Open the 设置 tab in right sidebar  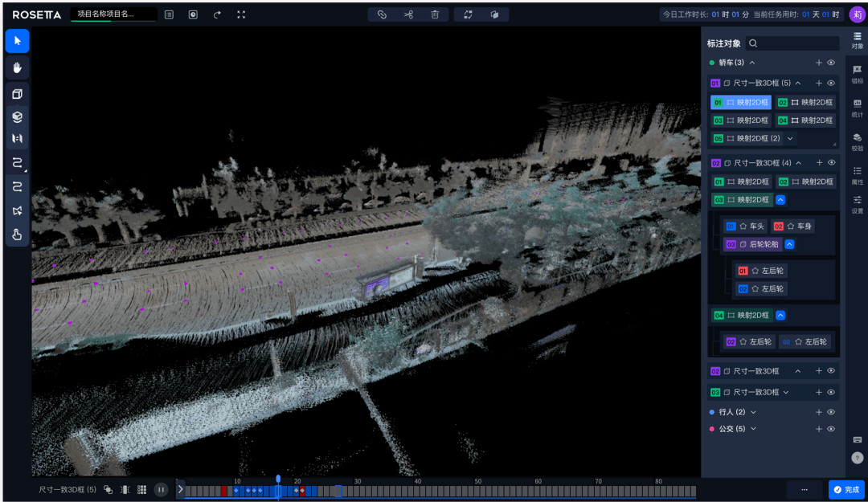[858, 204]
